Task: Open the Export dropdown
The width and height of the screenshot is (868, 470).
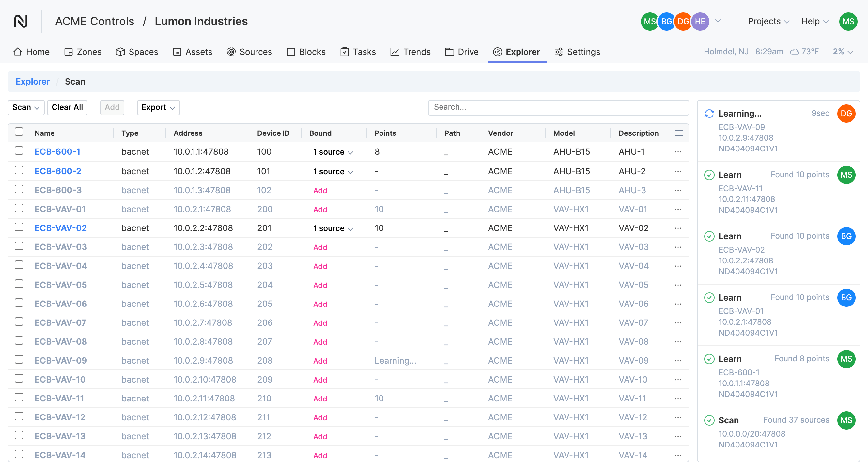Action: (x=158, y=107)
